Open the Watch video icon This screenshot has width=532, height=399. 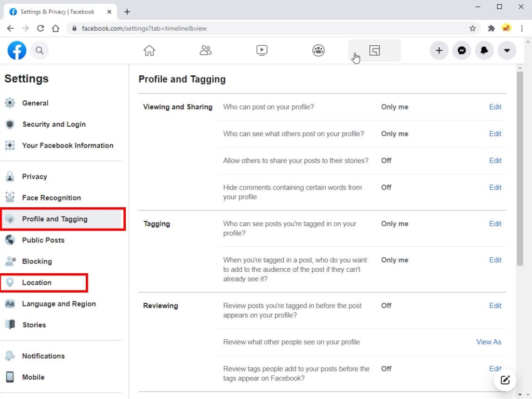pos(262,50)
